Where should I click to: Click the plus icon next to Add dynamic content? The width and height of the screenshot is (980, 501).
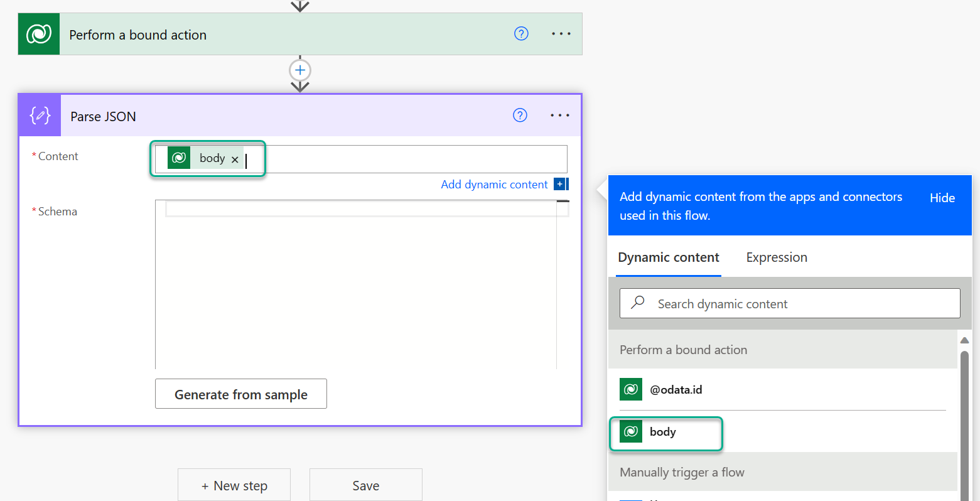559,184
